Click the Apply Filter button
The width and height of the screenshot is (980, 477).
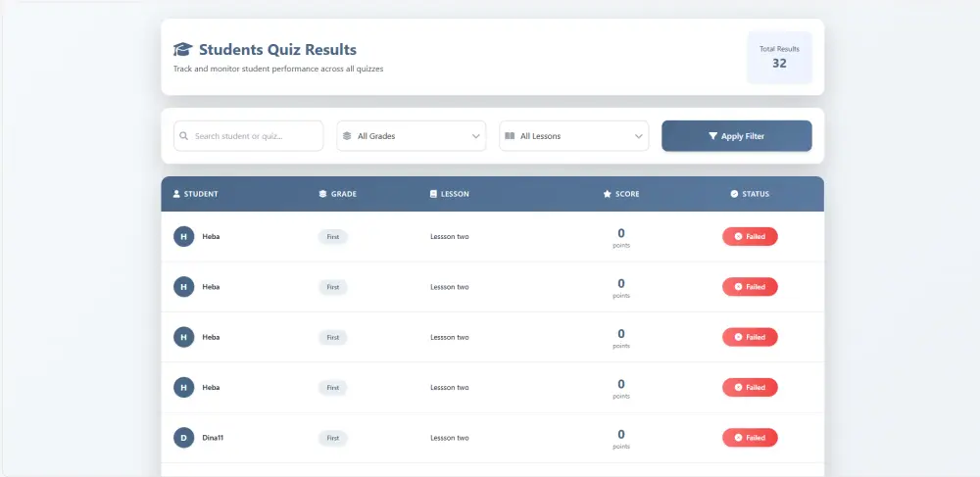737,136
